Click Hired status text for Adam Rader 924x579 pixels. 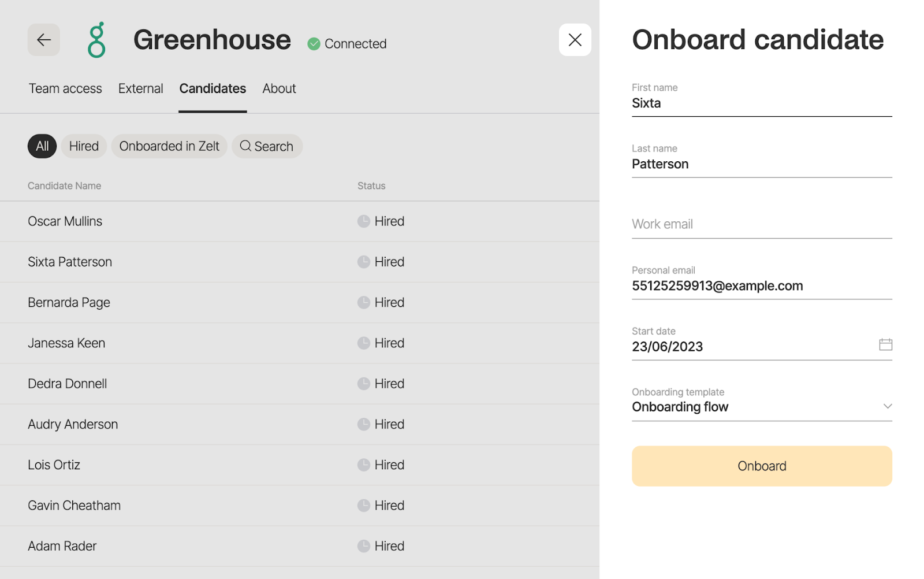(x=389, y=546)
